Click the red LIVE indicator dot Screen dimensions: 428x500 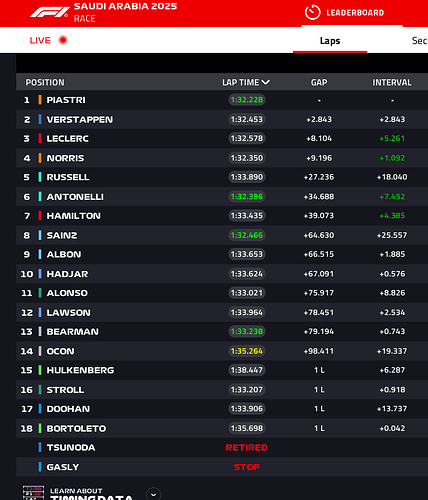pos(63,40)
